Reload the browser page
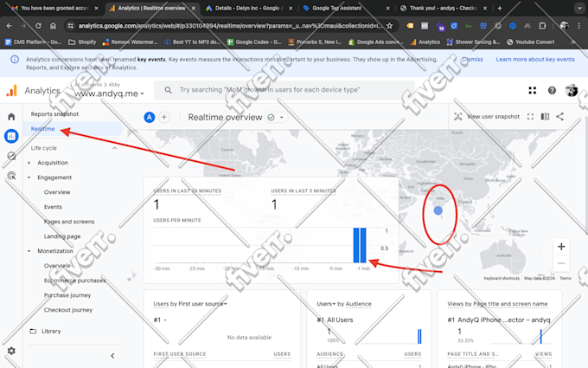This screenshot has width=588, height=368. [x=38, y=26]
